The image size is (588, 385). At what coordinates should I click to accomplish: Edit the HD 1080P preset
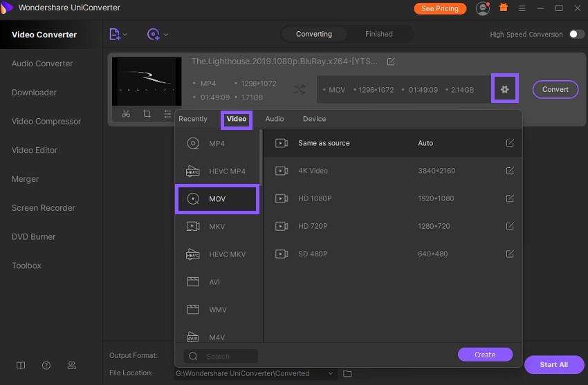[510, 198]
